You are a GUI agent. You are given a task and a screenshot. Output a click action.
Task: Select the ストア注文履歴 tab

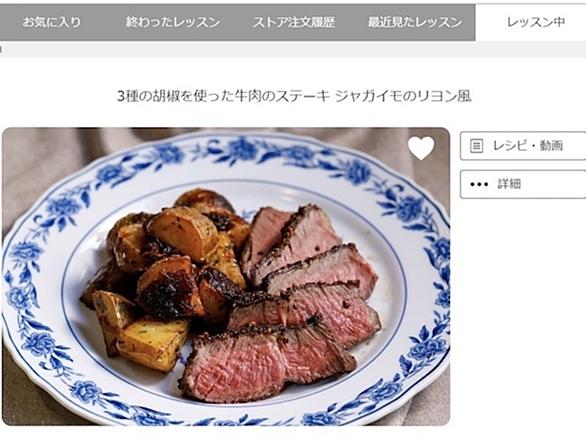point(294,22)
